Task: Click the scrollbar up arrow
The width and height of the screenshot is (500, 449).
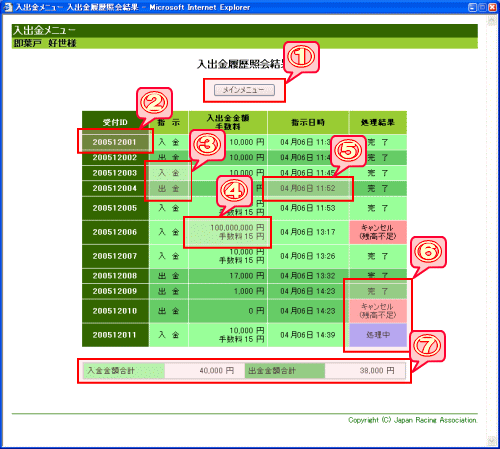Action: (492, 21)
